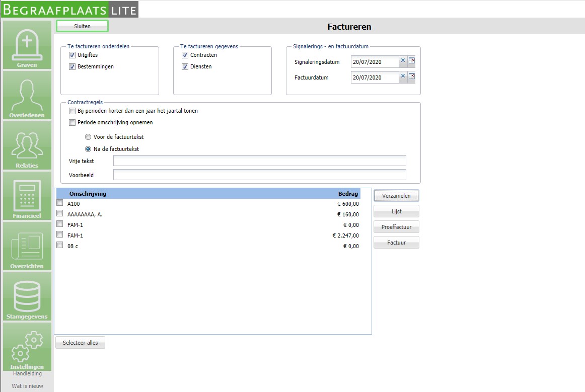Click into the Signaleringsdatum date field
The height and width of the screenshot is (392, 585).
pos(375,62)
